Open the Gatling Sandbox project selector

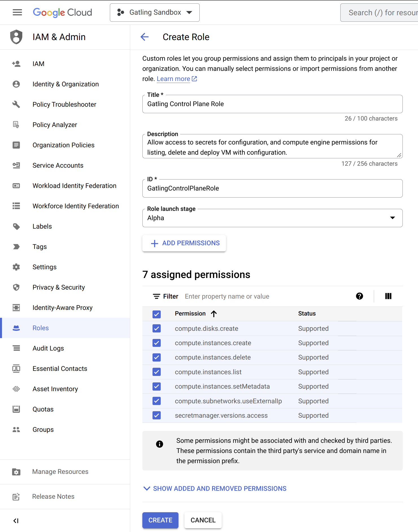pyautogui.click(x=155, y=13)
